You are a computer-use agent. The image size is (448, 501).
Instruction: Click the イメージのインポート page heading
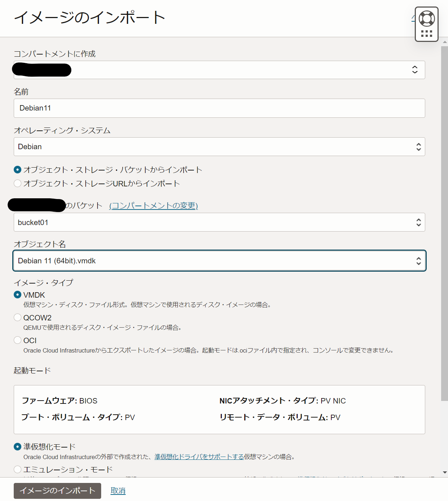click(x=90, y=17)
